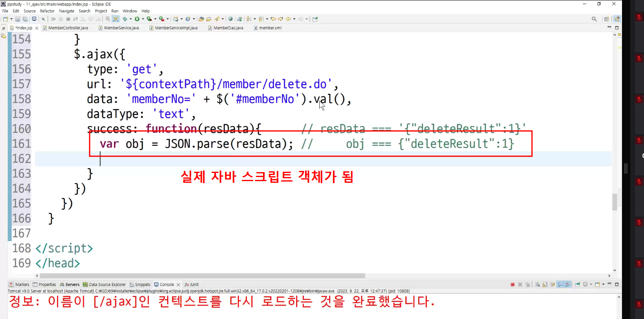Maximize the editor area

pos(617,28)
